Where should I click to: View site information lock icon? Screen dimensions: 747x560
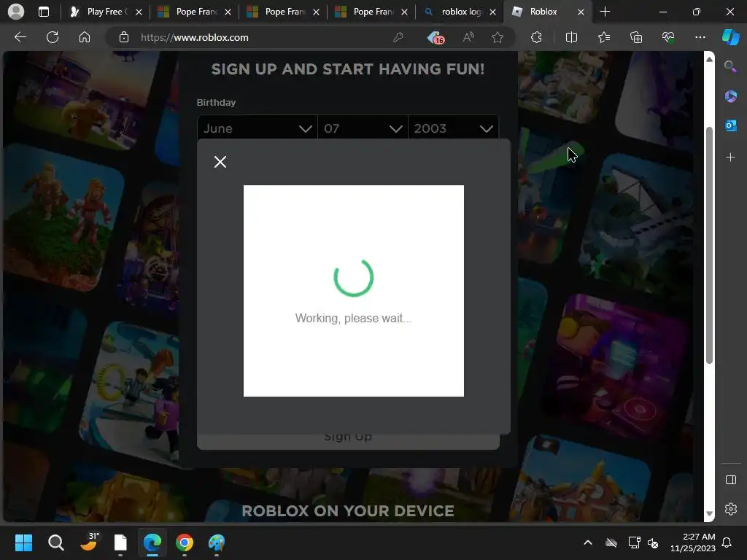coord(124,37)
